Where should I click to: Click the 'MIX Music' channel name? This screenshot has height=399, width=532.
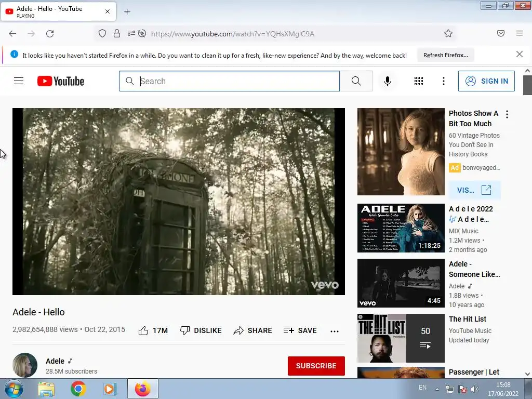click(x=463, y=231)
